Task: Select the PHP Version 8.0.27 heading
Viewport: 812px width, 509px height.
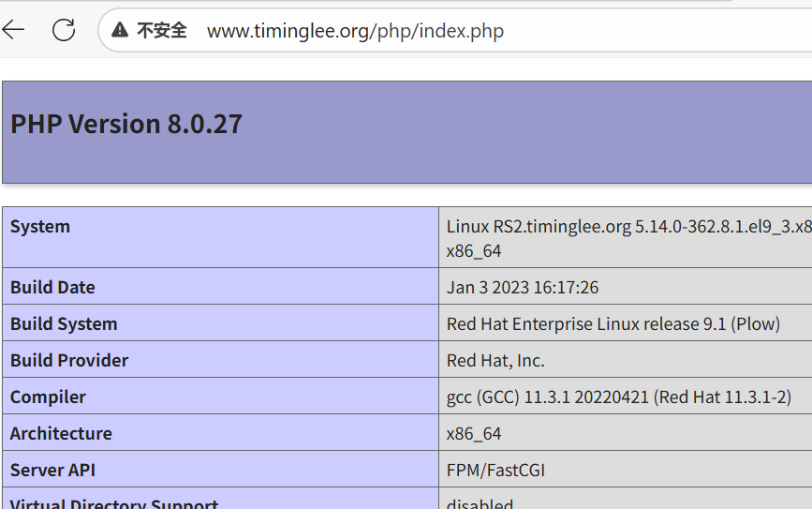Action: pos(126,124)
